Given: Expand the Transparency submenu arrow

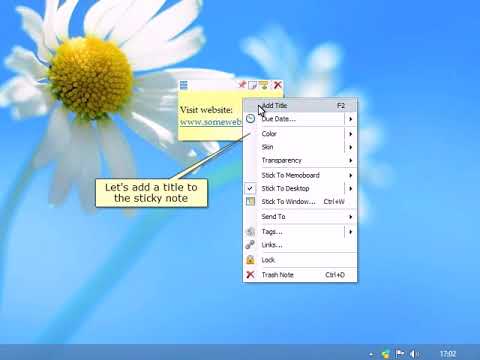Looking at the screenshot, I should [x=351, y=161].
